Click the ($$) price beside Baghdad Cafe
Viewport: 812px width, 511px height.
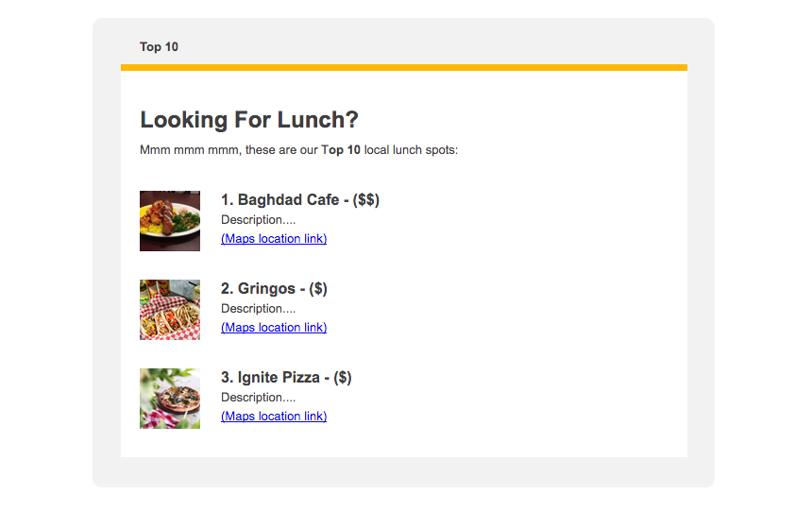tap(366, 200)
